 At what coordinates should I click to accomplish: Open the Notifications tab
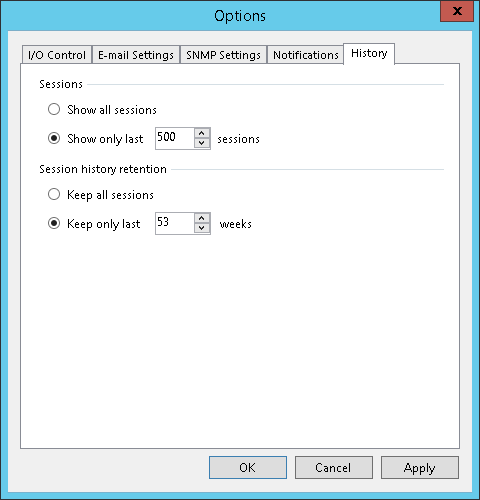306,55
